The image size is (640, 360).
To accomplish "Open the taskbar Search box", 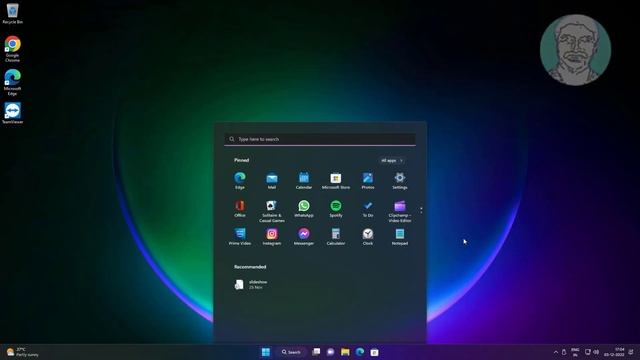I will coord(291,352).
